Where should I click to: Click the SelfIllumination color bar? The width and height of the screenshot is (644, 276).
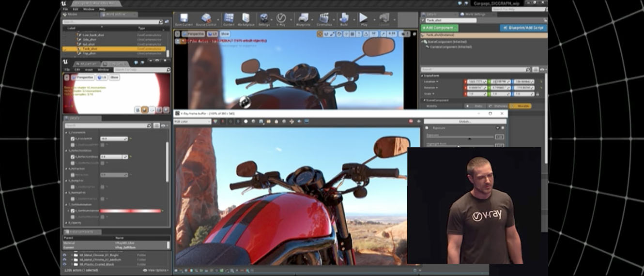point(130,211)
